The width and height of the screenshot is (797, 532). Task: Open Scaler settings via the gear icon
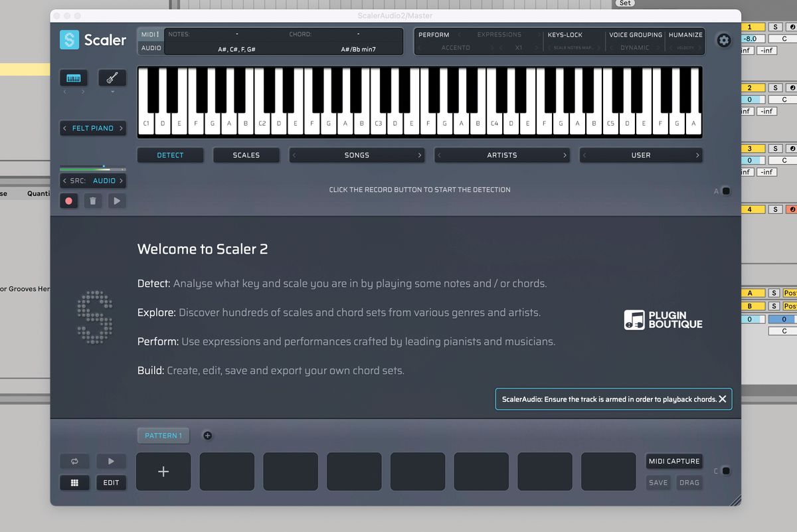[723, 40]
